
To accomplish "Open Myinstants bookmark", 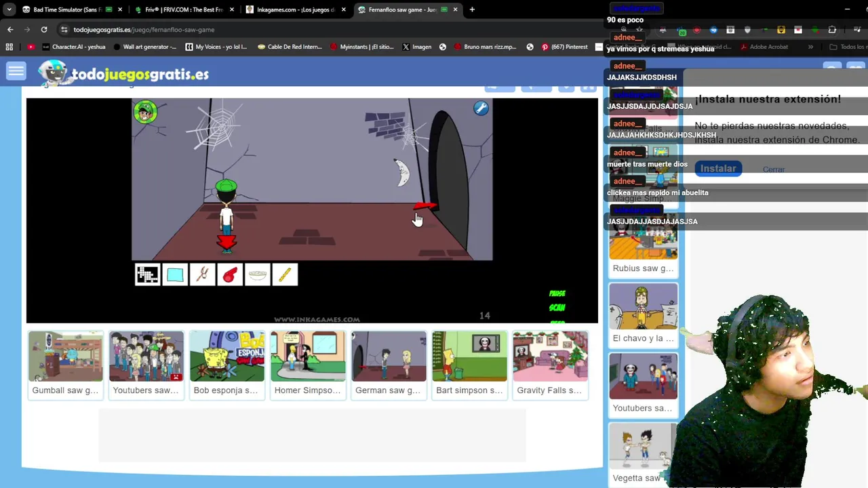I will (361, 47).
